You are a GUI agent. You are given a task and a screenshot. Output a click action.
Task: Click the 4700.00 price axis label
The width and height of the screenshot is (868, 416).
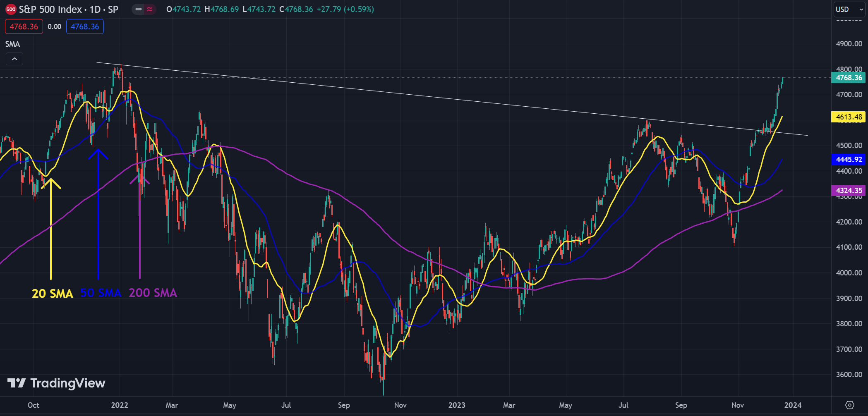(x=849, y=95)
